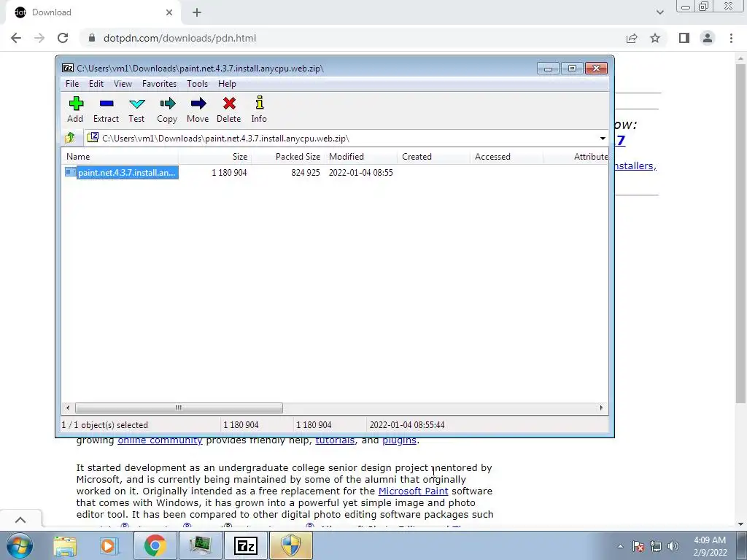Screen dimensions: 747x560
Task: Click the Show desktop strip
Action: coord(742,545)
